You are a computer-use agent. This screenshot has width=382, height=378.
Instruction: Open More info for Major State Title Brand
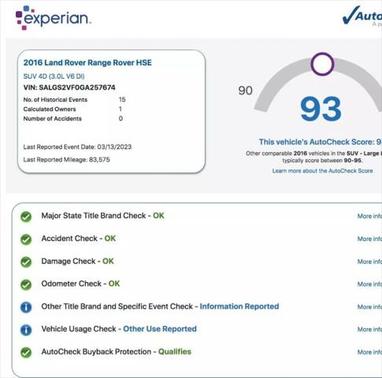click(370, 216)
